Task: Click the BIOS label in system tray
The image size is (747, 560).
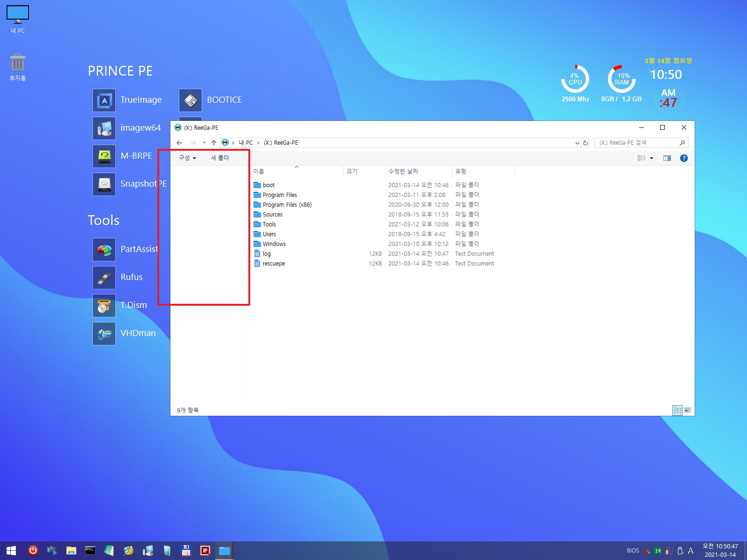Action: click(633, 551)
